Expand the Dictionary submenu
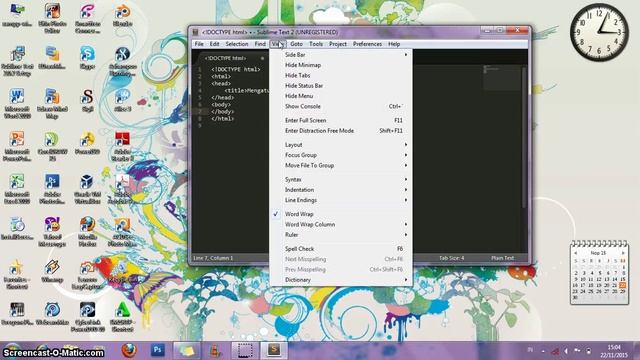The image size is (640, 360). coord(340,280)
